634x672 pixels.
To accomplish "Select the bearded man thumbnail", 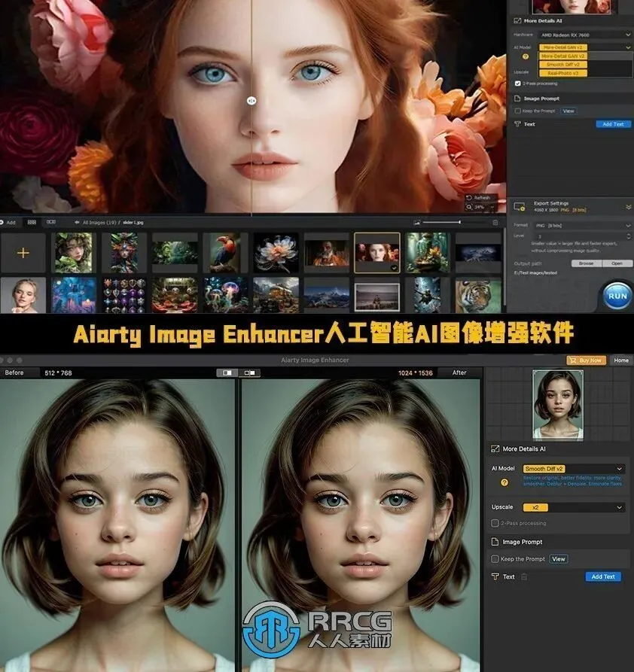I will pyautogui.click(x=327, y=253).
